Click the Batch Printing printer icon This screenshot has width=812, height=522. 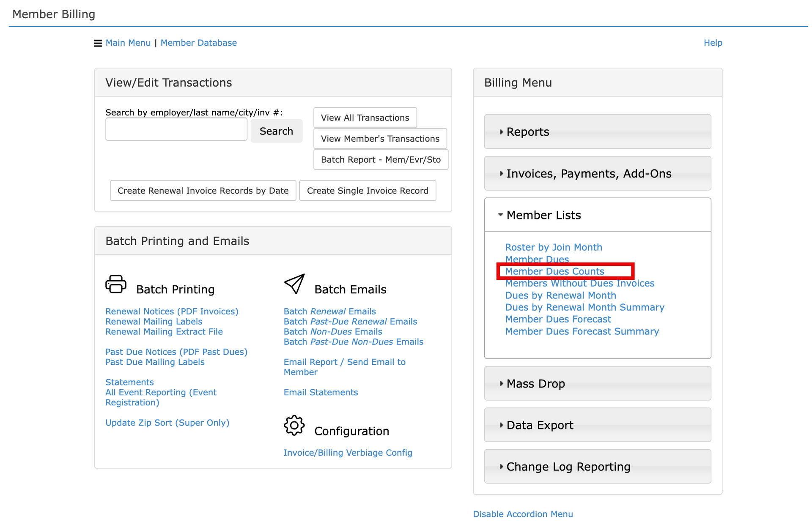click(116, 284)
